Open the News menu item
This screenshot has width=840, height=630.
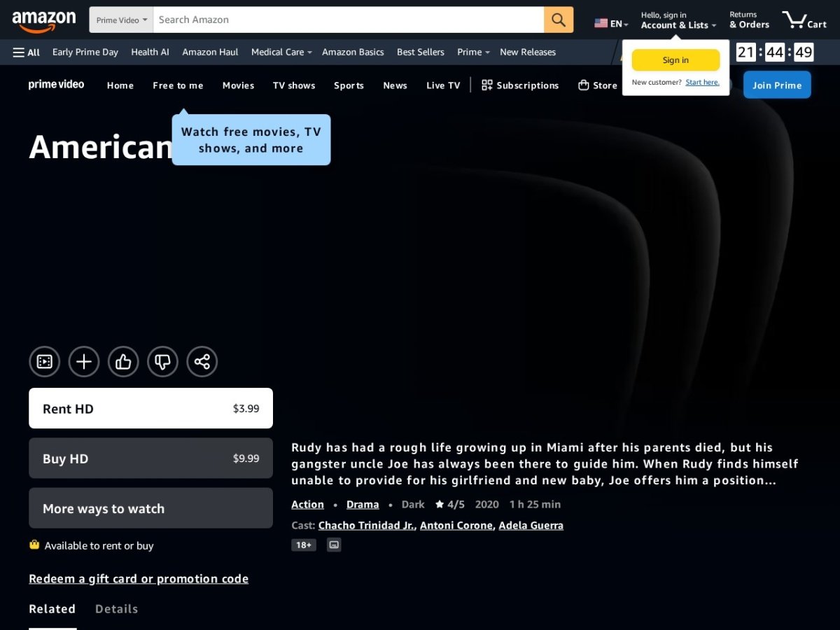[x=395, y=85]
